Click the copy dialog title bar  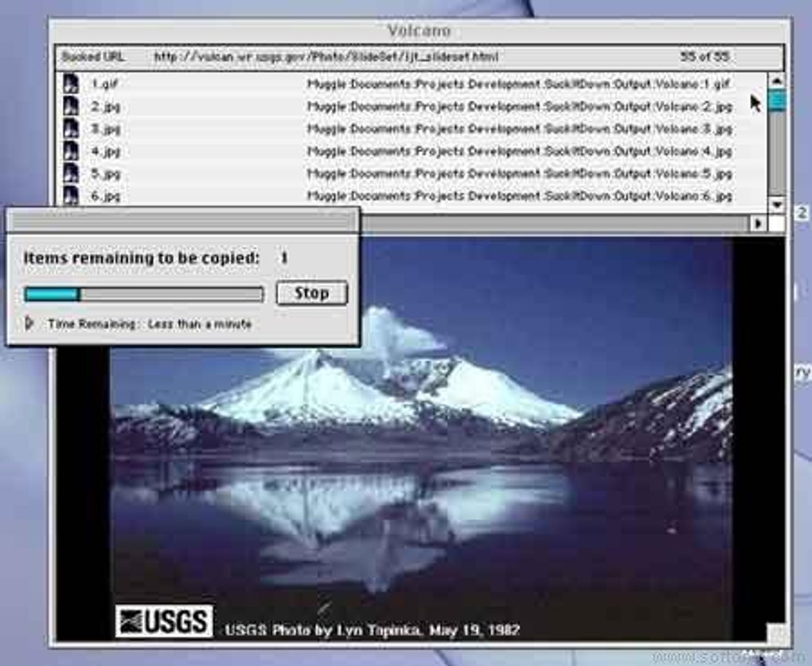coord(182,221)
